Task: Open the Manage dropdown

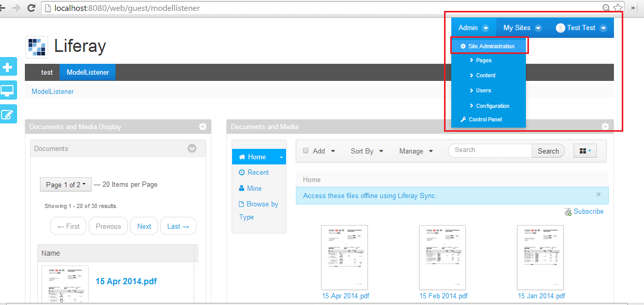Action: pos(416,151)
